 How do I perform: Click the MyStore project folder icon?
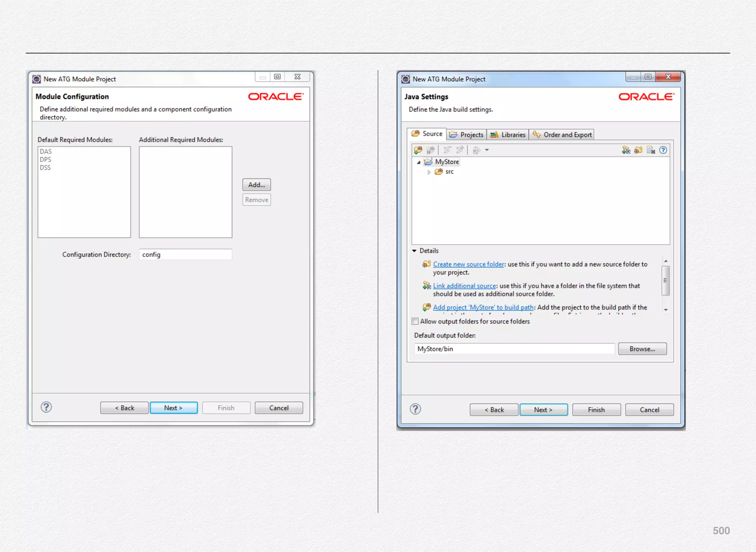coord(428,162)
